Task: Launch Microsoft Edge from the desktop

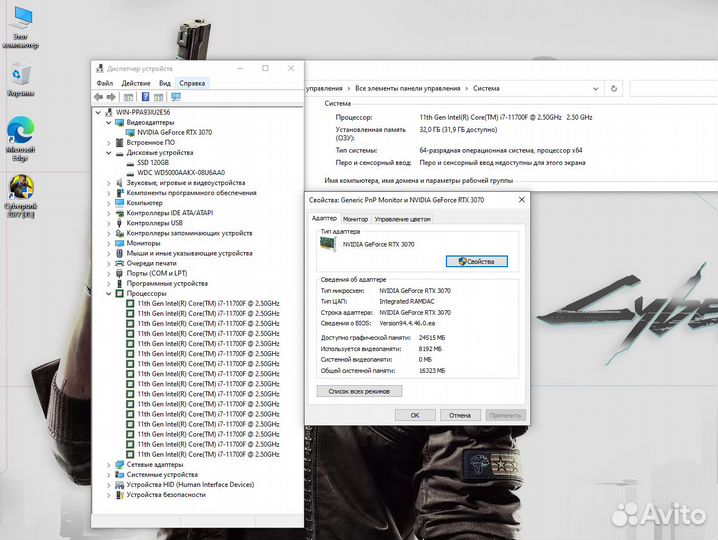Action: point(21,137)
